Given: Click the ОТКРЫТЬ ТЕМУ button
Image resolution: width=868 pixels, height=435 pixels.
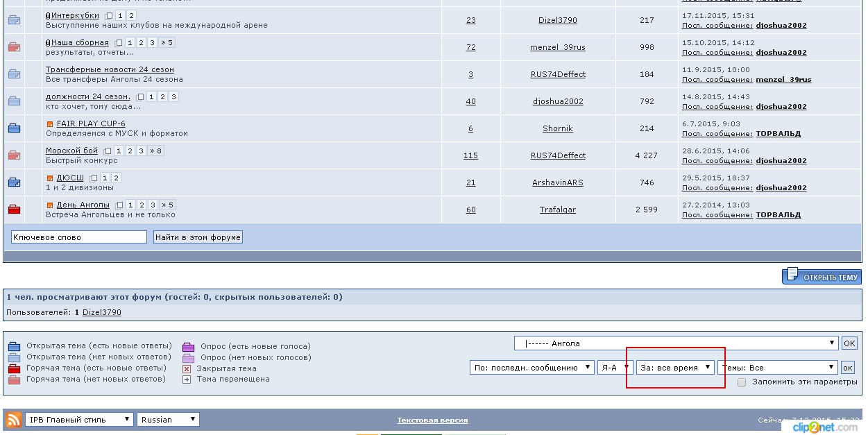Looking at the screenshot, I should pyautogui.click(x=822, y=277).
